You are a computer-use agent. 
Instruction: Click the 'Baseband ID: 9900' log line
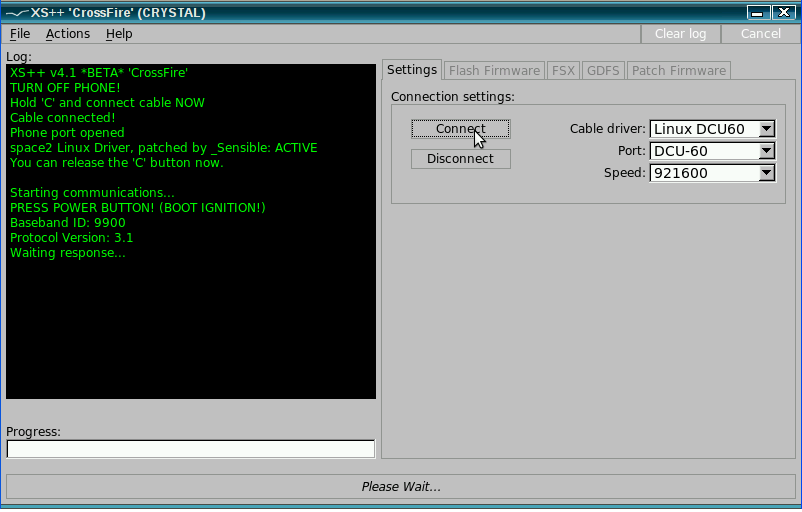(68, 223)
